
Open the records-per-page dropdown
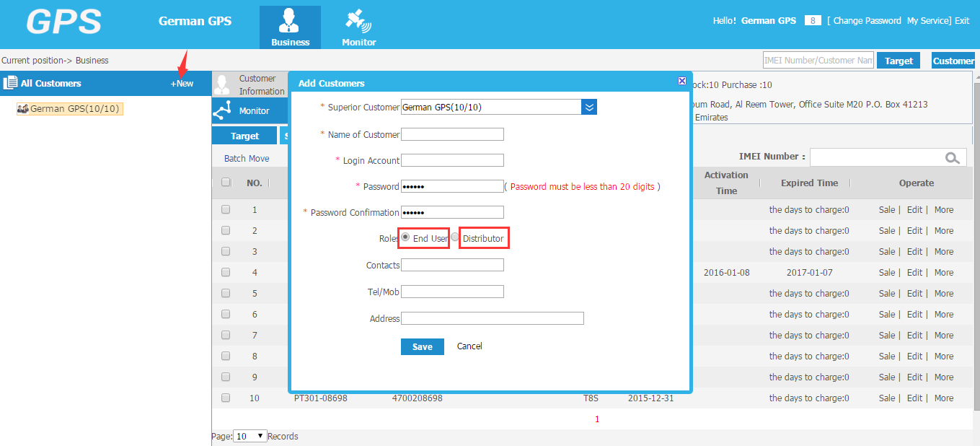[251, 436]
